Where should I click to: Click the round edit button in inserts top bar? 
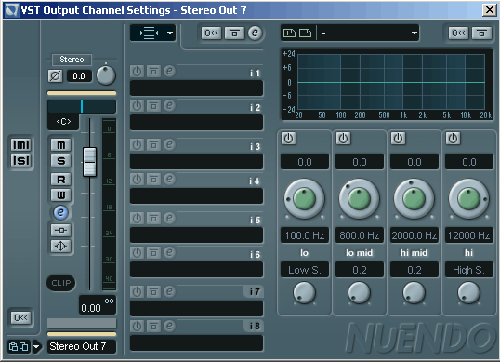click(255, 33)
